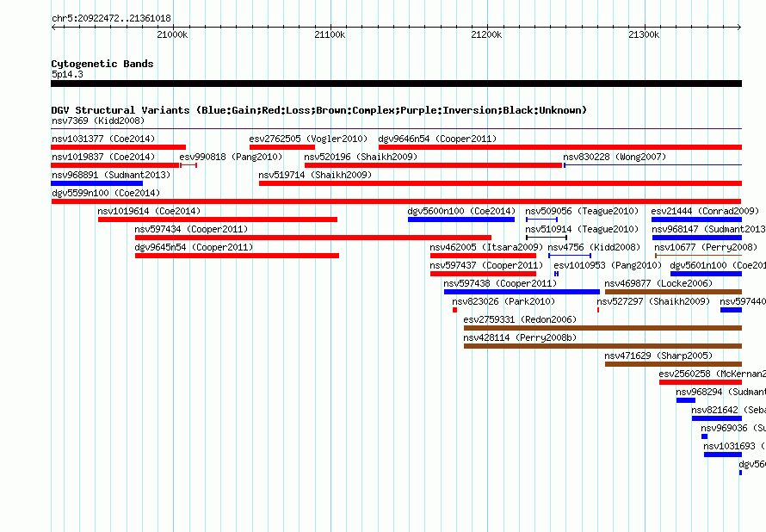Open variant nsv968147 (Sudmant2013)

tap(708, 229)
